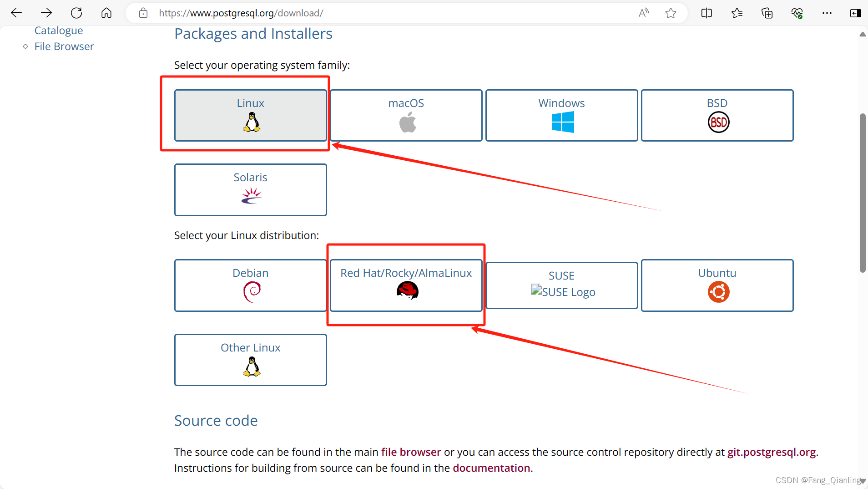Select the Linux operating system button

pyautogui.click(x=251, y=115)
